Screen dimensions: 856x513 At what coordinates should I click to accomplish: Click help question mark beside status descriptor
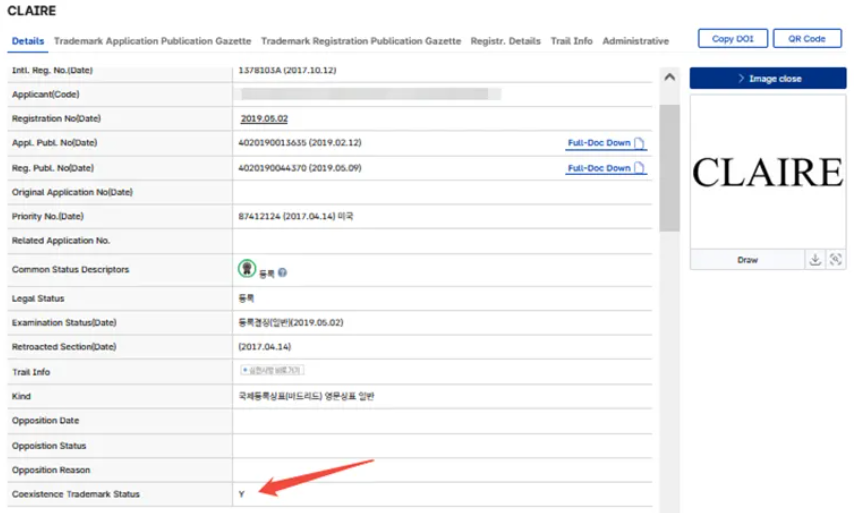pos(282,273)
